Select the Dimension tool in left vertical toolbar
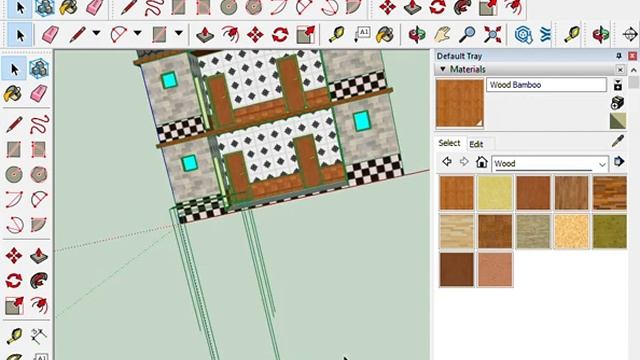Image resolution: width=640 pixels, height=360 pixels. pos(39,336)
